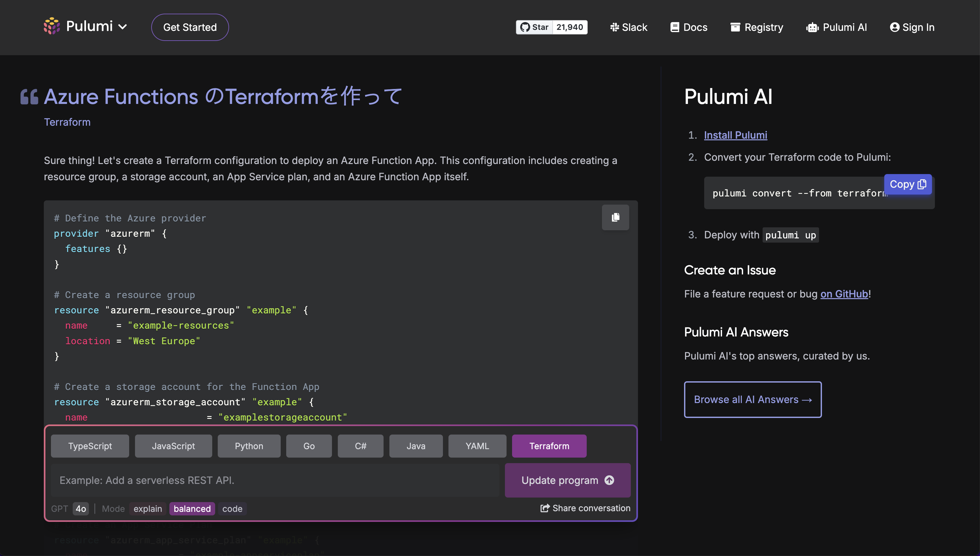Viewport: 980px width, 556px height.
Task: Select the Python language tab
Action: (x=249, y=446)
